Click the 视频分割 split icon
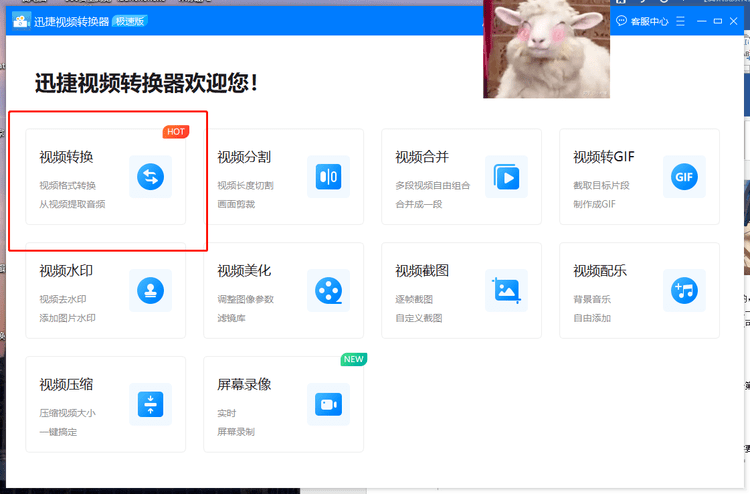 329,177
